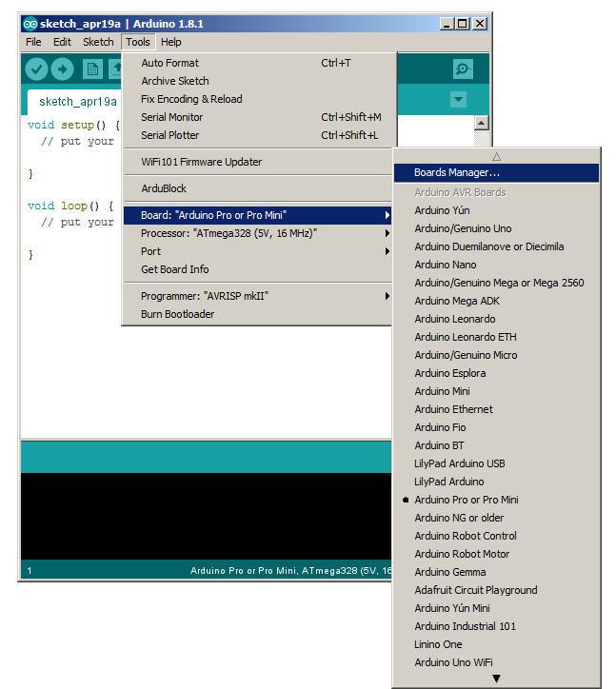The image size is (616, 689).
Task: Choose Archive Sketch
Action: pyautogui.click(x=258, y=81)
